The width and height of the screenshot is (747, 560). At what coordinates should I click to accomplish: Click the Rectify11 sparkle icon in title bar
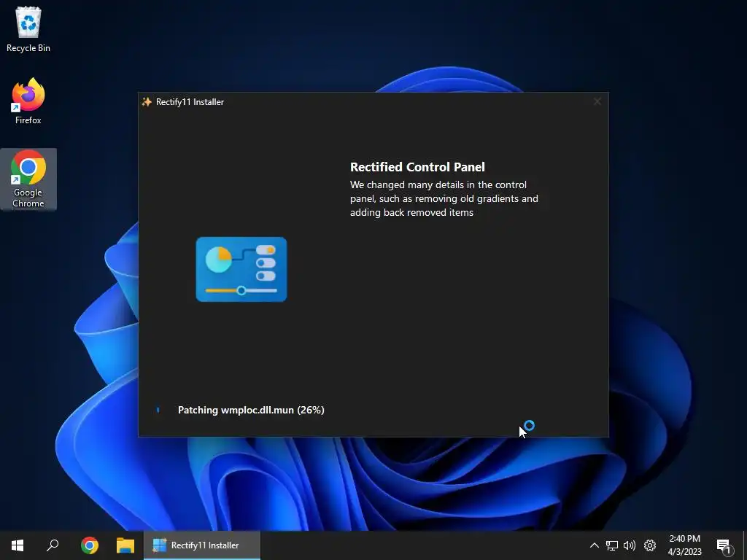(x=147, y=102)
